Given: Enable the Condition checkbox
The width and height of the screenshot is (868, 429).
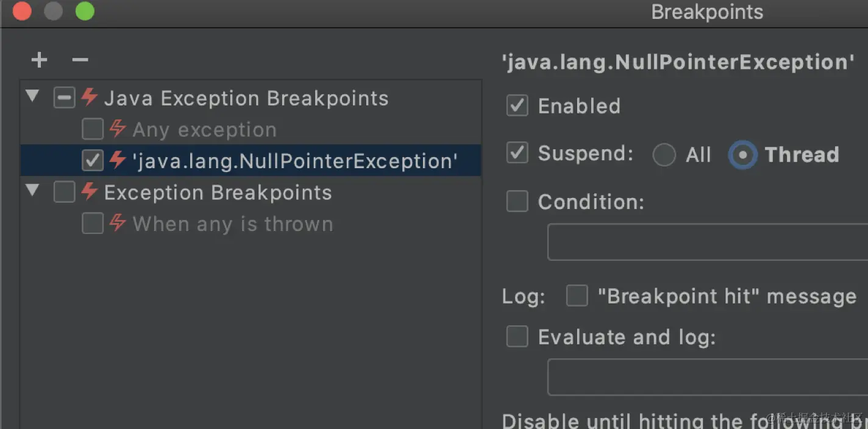Looking at the screenshot, I should (x=518, y=202).
